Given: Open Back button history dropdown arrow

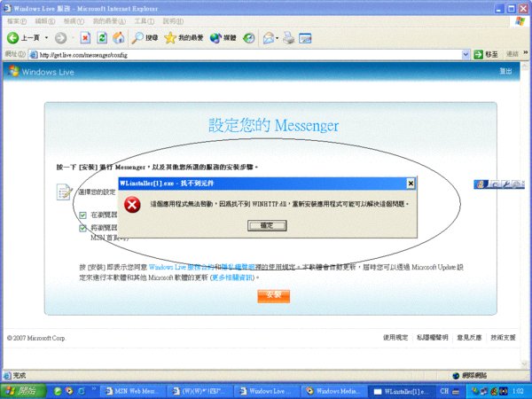Looking at the screenshot, I should point(46,38).
